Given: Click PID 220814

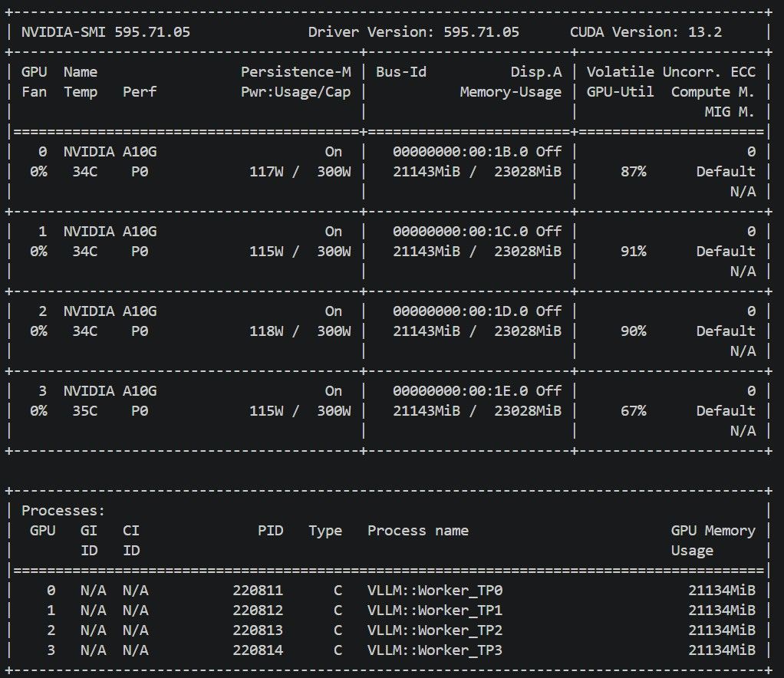Looking at the screenshot, I should click(258, 650).
